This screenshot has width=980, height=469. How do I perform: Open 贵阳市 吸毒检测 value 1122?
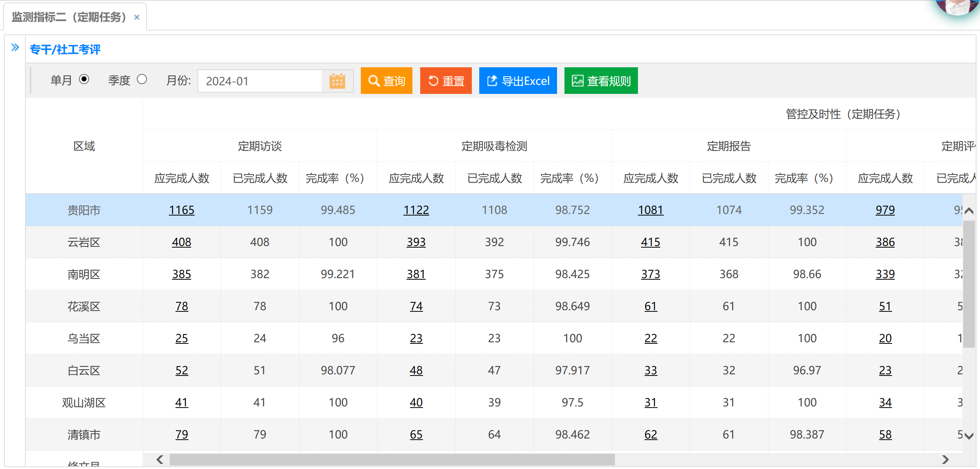pyautogui.click(x=416, y=210)
